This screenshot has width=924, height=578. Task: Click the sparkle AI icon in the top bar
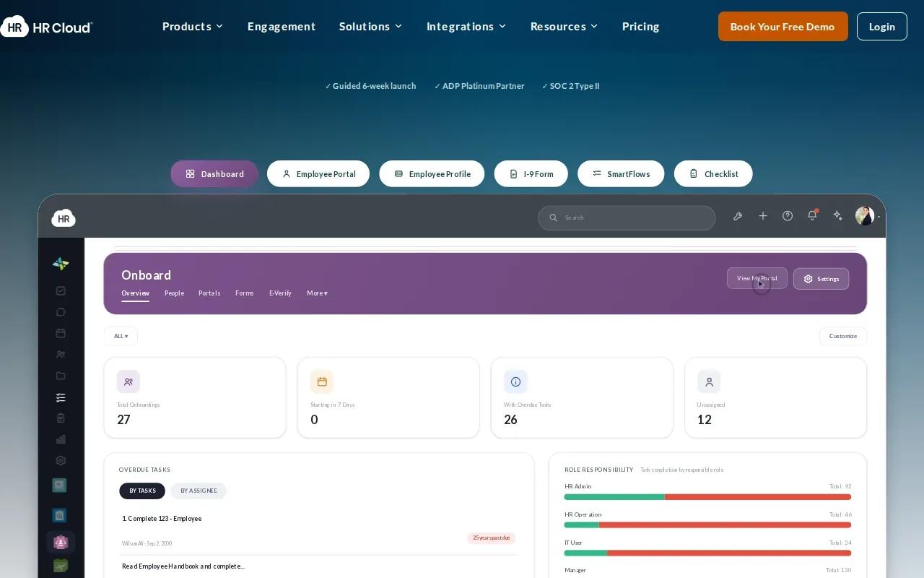(837, 216)
